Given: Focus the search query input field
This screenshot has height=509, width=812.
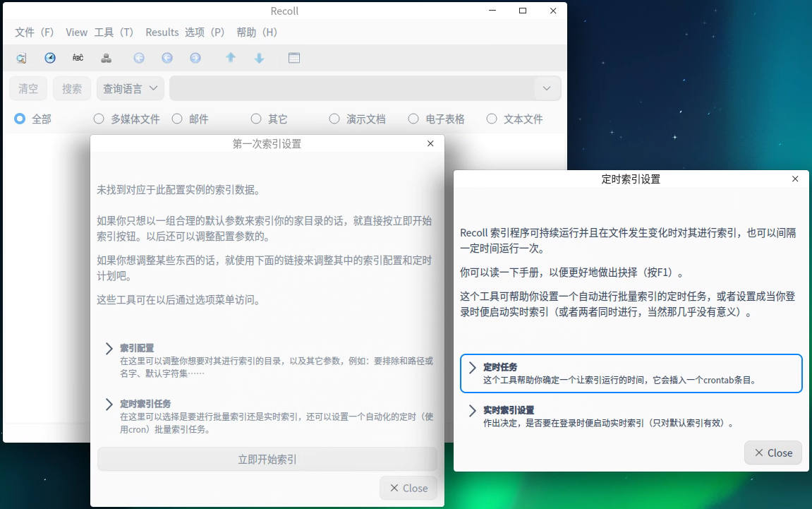Looking at the screenshot, I should tap(353, 89).
